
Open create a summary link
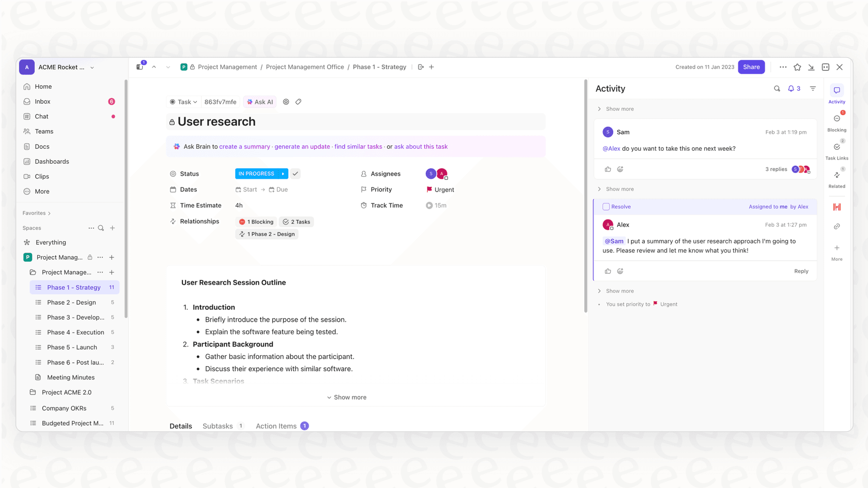click(244, 146)
